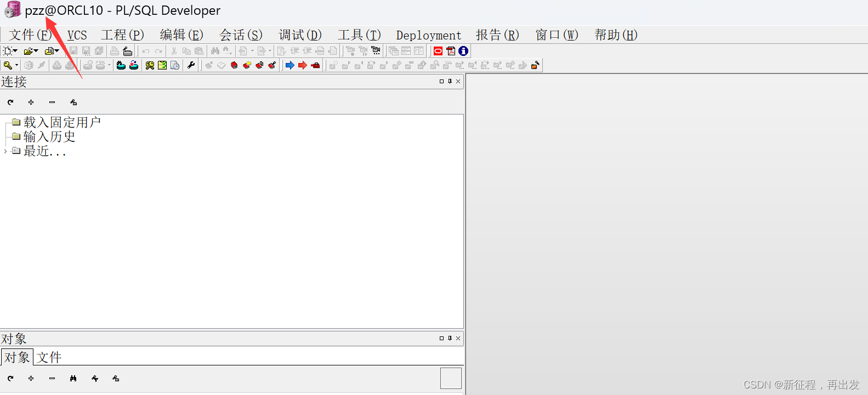Expand the Log on key dropdown arrow
868x395 pixels.
[x=17, y=65]
